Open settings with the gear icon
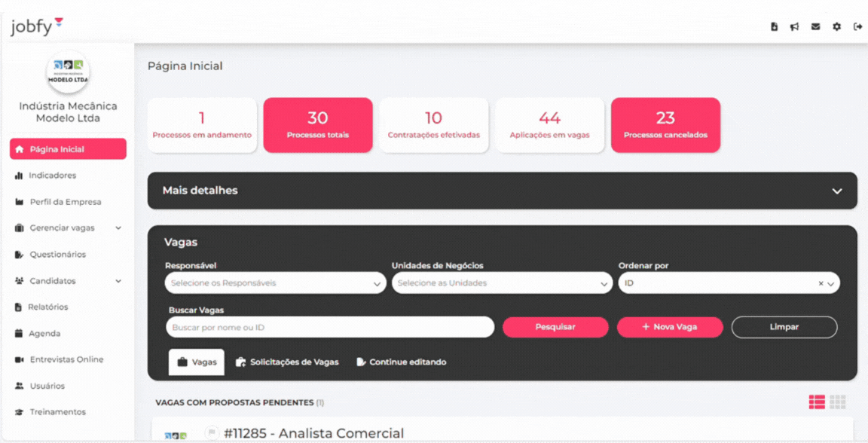 click(836, 26)
